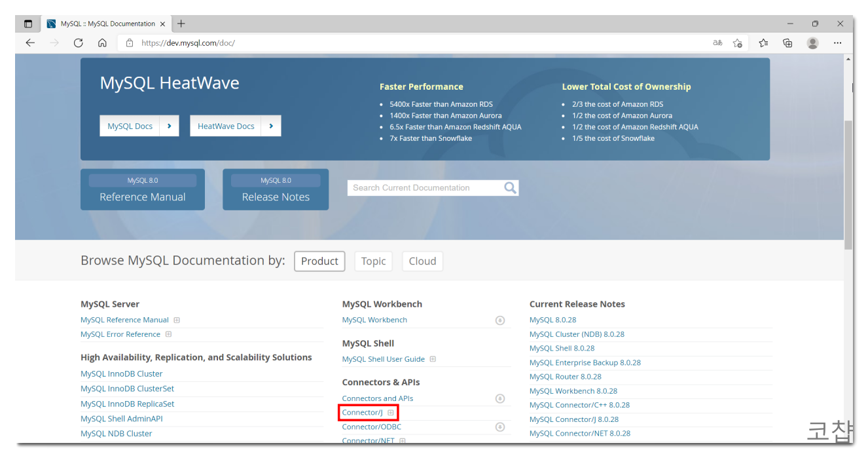This screenshot has height=458, width=868.
Task: Open the MySQL NDB Cluster link
Action: tap(117, 434)
